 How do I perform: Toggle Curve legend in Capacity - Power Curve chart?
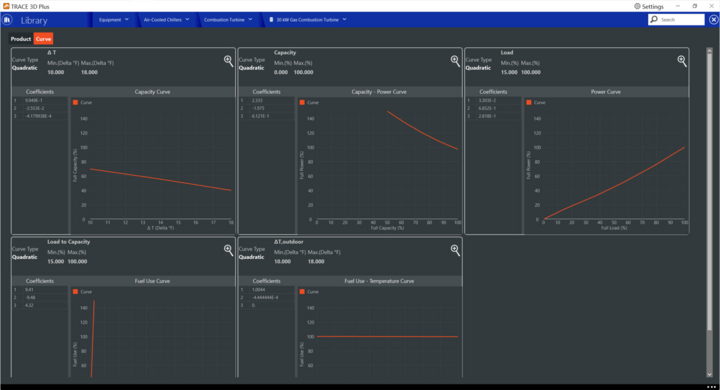pyautogui.click(x=309, y=102)
